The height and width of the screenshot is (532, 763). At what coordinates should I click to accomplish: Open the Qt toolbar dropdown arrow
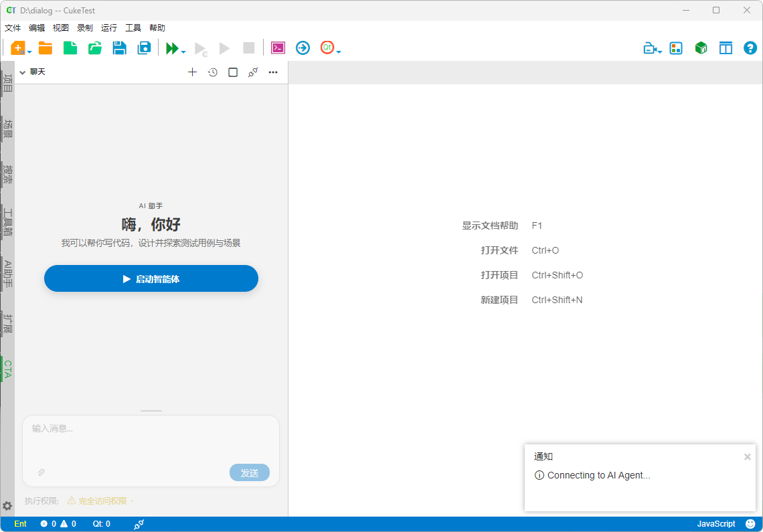[339, 52]
